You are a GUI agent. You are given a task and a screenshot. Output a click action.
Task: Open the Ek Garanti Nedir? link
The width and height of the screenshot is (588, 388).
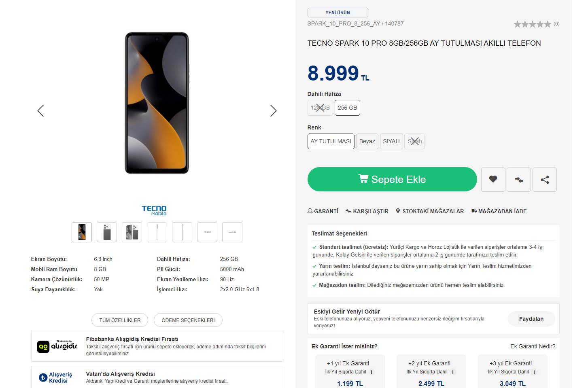point(533,346)
